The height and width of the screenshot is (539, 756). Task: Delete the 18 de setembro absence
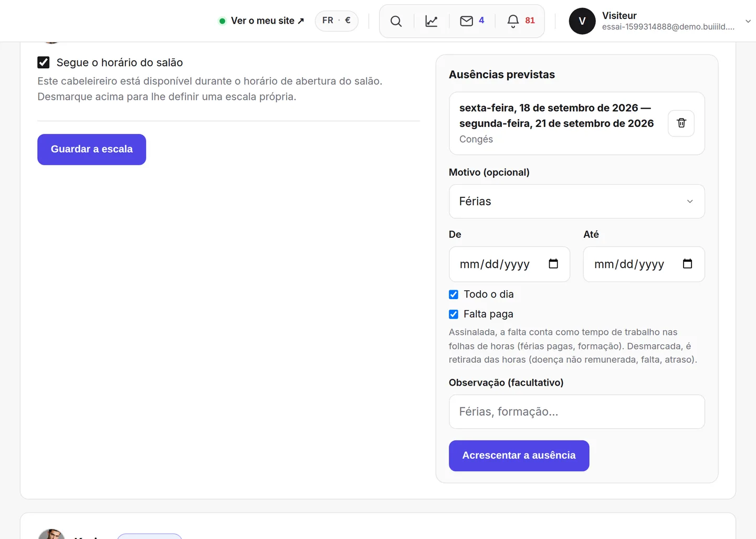coord(681,123)
